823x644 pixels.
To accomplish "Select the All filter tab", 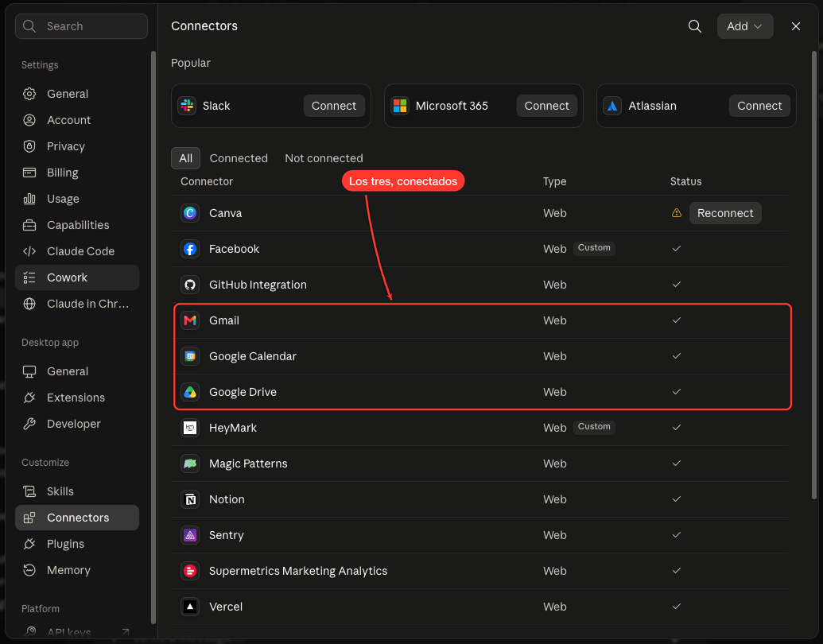I will (186, 158).
